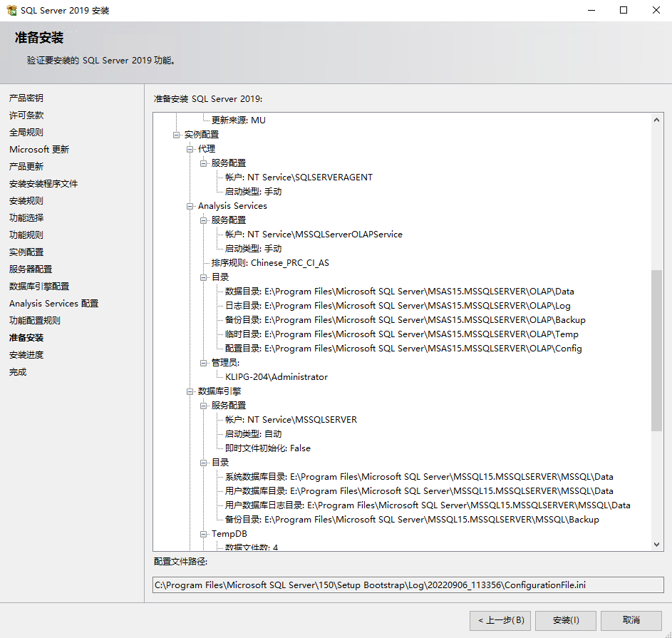Select 数据库引擎配置 step in sidebar
The height and width of the screenshot is (638, 672).
pyautogui.click(x=39, y=287)
